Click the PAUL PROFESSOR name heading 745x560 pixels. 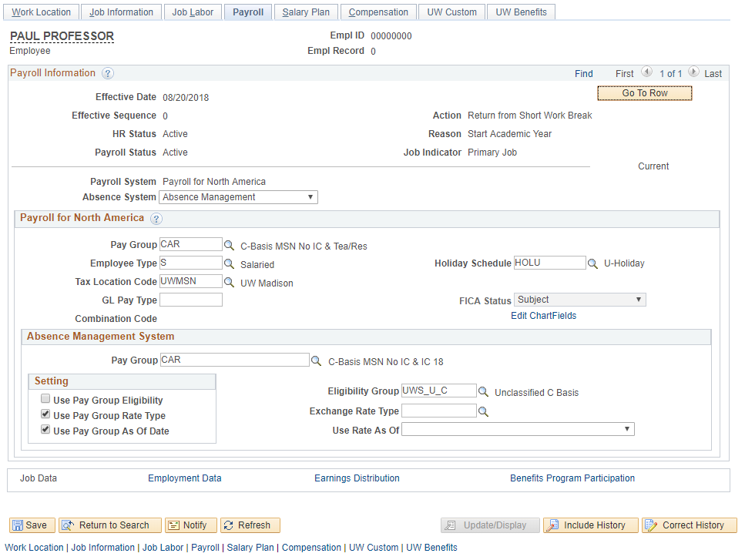point(62,36)
